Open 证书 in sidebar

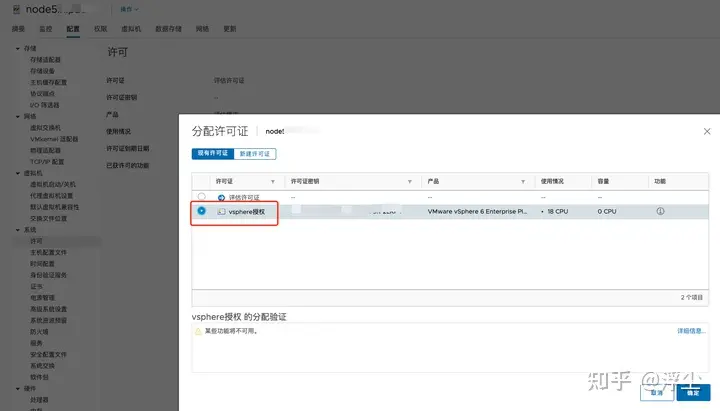(36, 287)
